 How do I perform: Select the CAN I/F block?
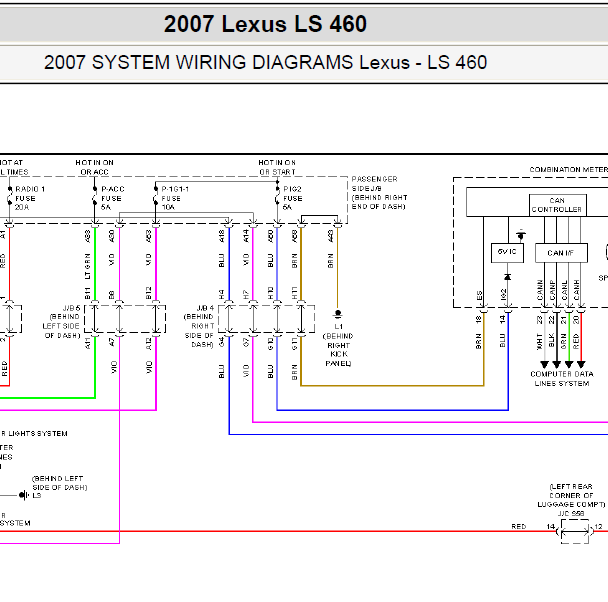click(x=561, y=253)
